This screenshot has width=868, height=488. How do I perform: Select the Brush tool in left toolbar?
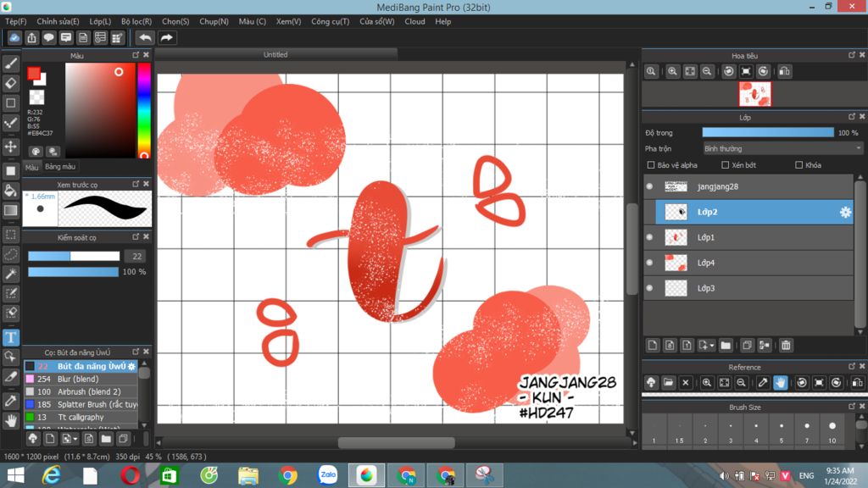coord(10,64)
